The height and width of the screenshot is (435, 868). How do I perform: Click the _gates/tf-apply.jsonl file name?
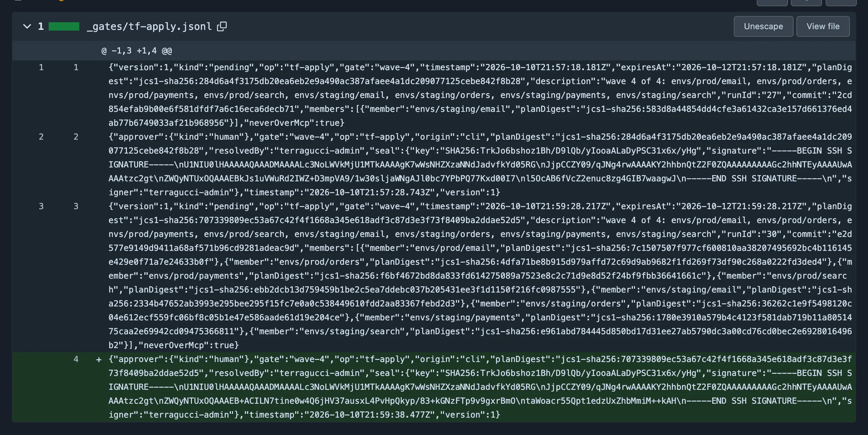point(149,26)
